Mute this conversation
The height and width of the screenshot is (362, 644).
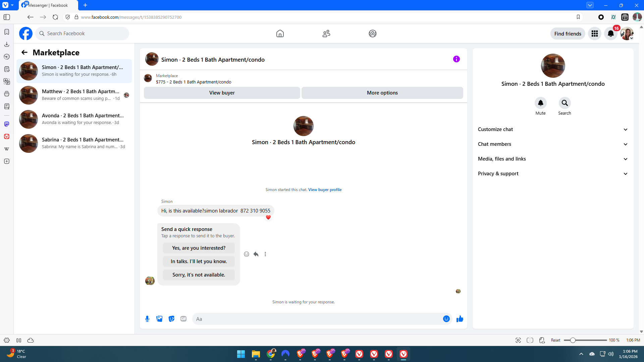click(x=540, y=103)
